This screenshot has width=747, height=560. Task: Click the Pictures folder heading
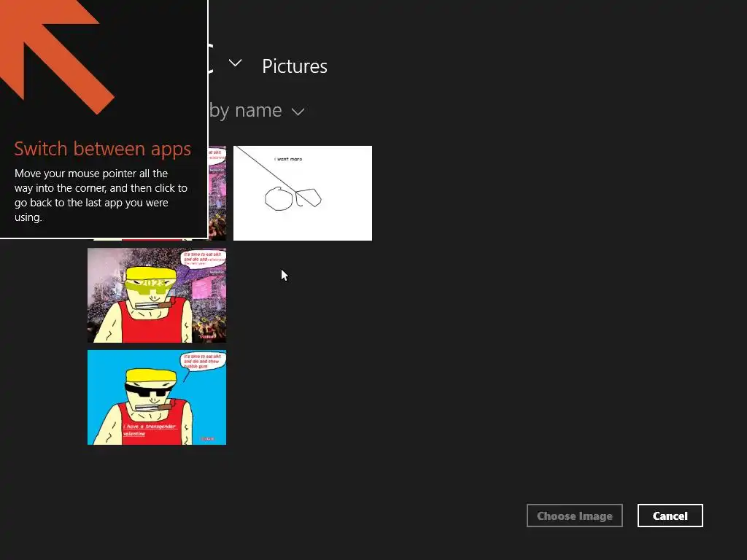click(x=295, y=66)
